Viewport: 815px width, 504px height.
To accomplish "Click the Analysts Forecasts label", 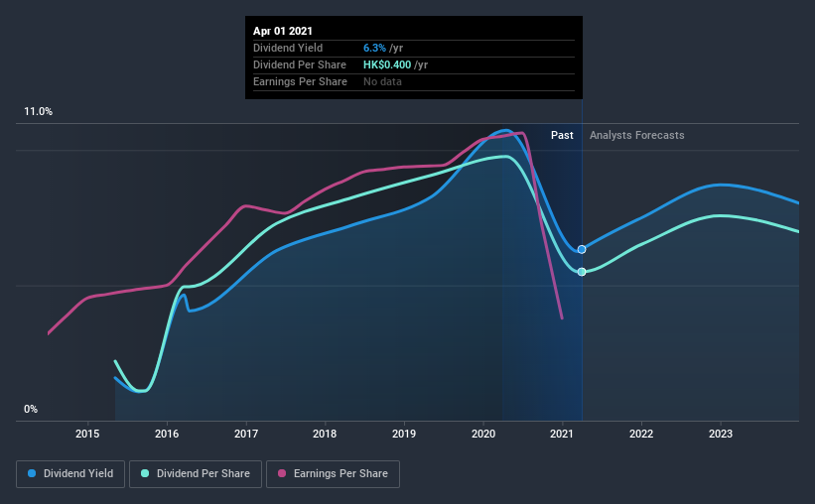I will pyautogui.click(x=636, y=135).
